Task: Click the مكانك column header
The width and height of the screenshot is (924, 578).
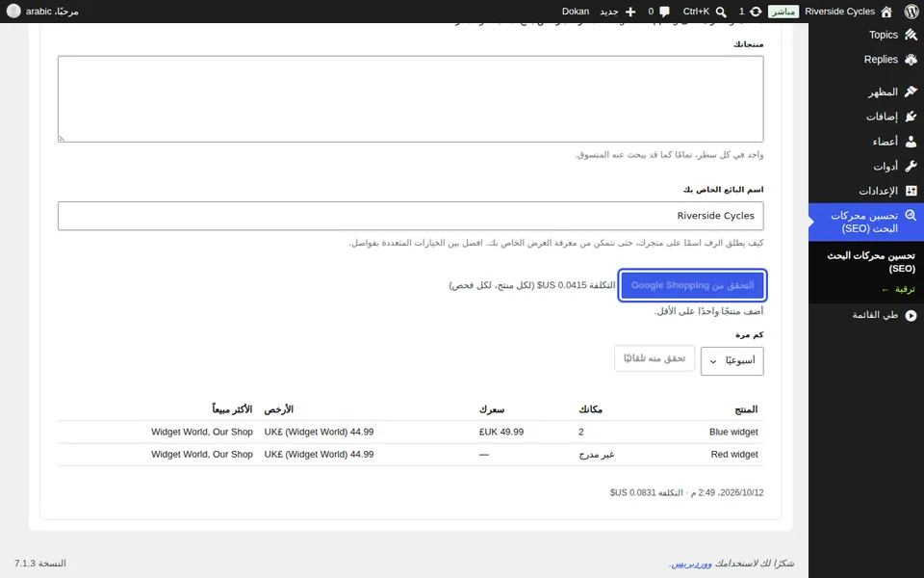Action: point(590,409)
